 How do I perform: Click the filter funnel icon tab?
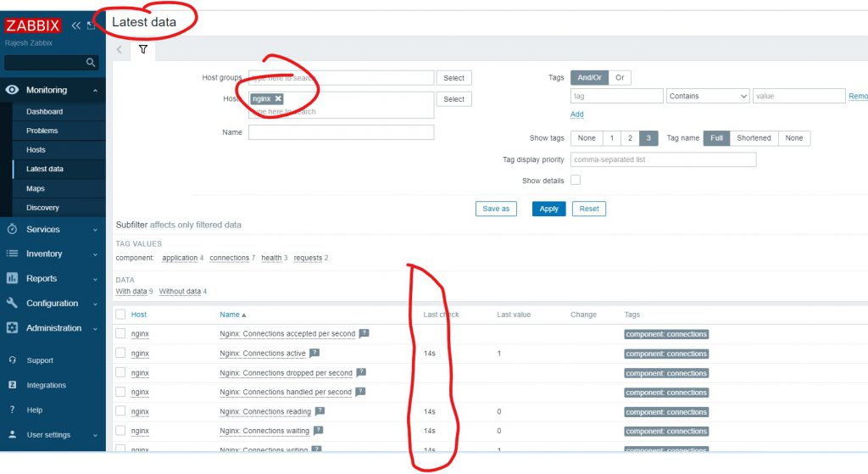pyautogui.click(x=143, y=50)
